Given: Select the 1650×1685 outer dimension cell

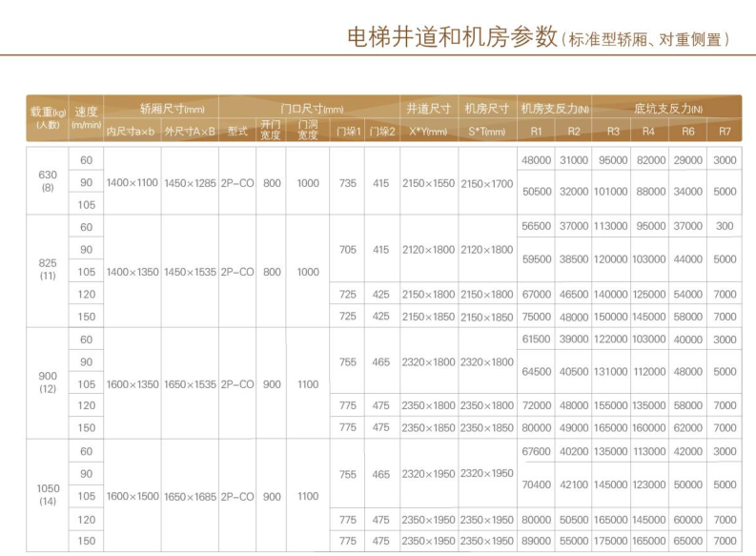Looking at the screenshot, I should [190, 496].
